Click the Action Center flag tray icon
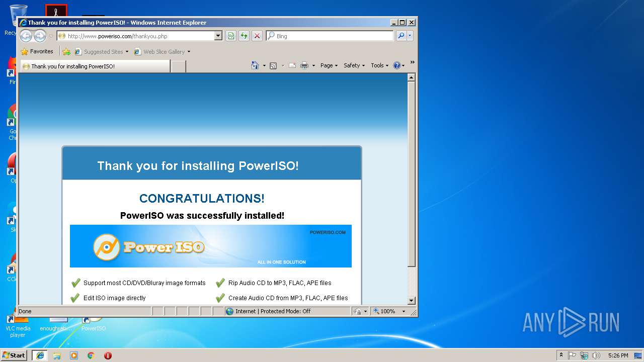This screenshot has width=644, height=362. point(572,355)
